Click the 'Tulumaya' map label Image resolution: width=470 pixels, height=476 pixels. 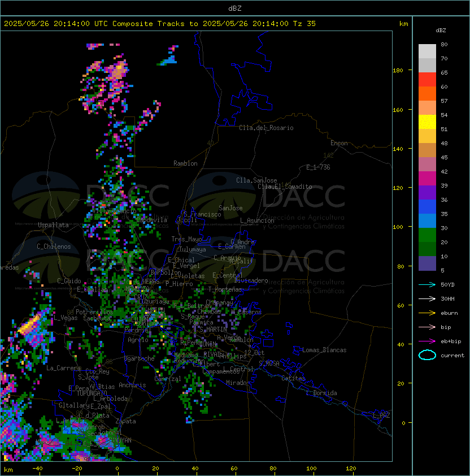[193, 249]
